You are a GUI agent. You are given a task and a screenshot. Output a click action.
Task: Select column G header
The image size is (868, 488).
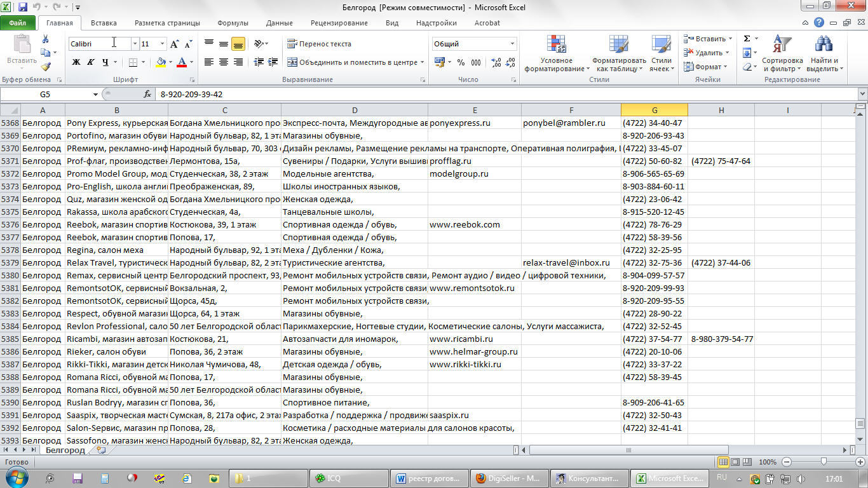tap(654, 110)
